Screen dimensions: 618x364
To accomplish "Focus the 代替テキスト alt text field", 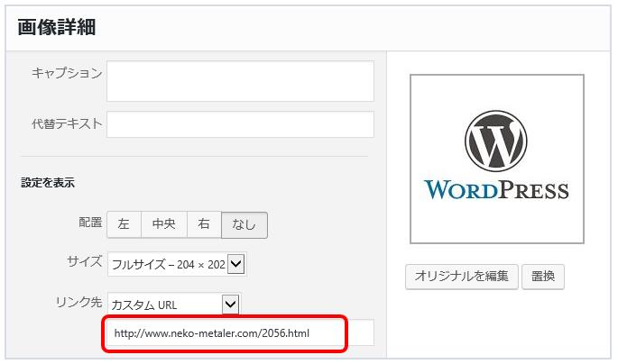I will (x=240, y=124).
